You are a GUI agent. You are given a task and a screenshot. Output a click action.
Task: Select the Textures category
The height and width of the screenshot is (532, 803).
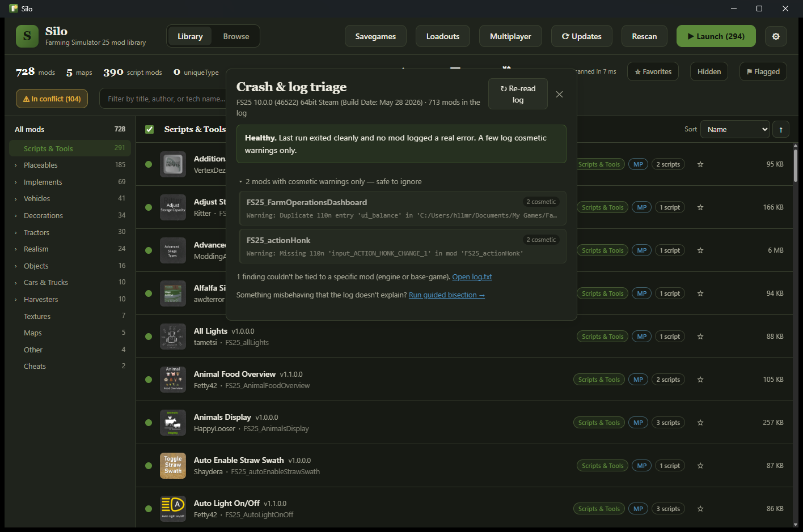[70, 316]
